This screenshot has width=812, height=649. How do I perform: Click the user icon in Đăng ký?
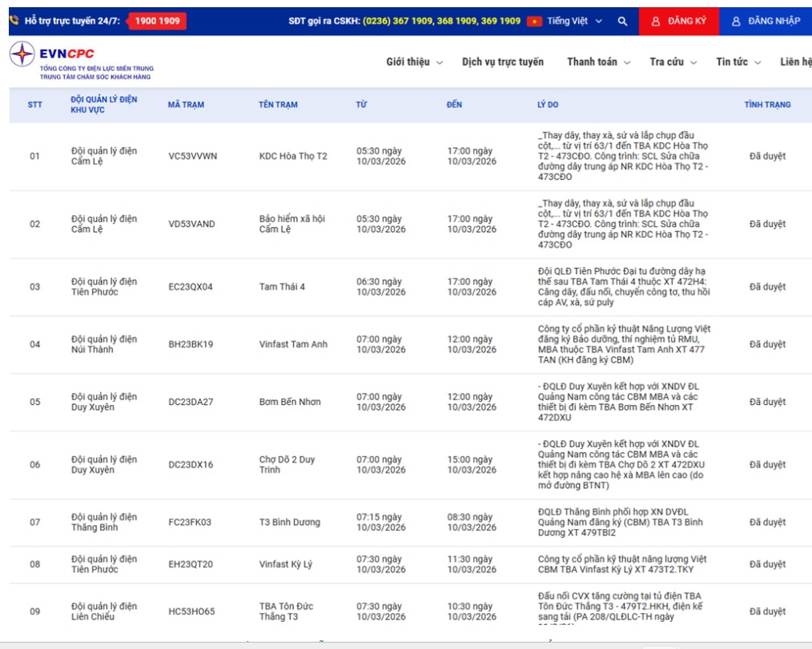[655, 22]
